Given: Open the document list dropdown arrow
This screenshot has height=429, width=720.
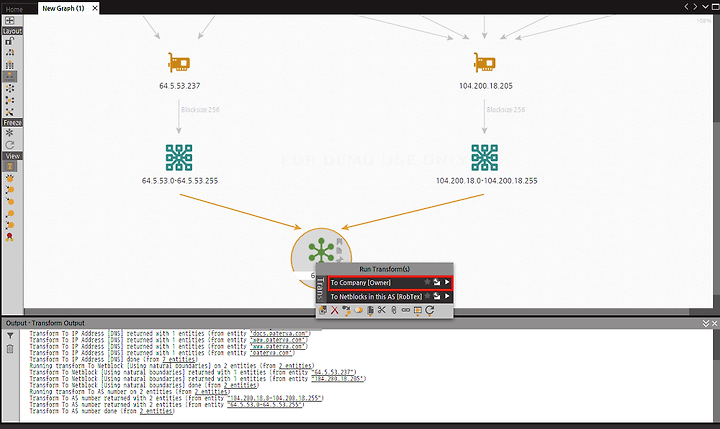Looking at the screenshot, I should point(705,6).
